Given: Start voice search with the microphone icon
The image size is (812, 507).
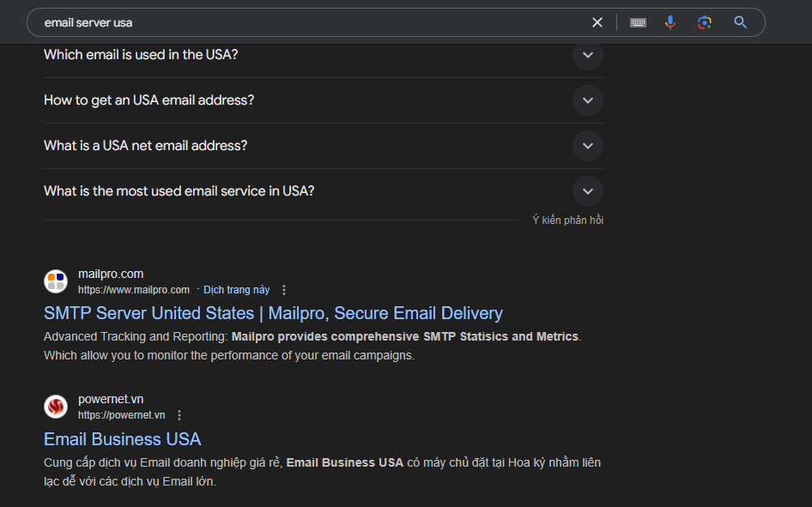Looking at the screenshot, I should pos(670,22).
